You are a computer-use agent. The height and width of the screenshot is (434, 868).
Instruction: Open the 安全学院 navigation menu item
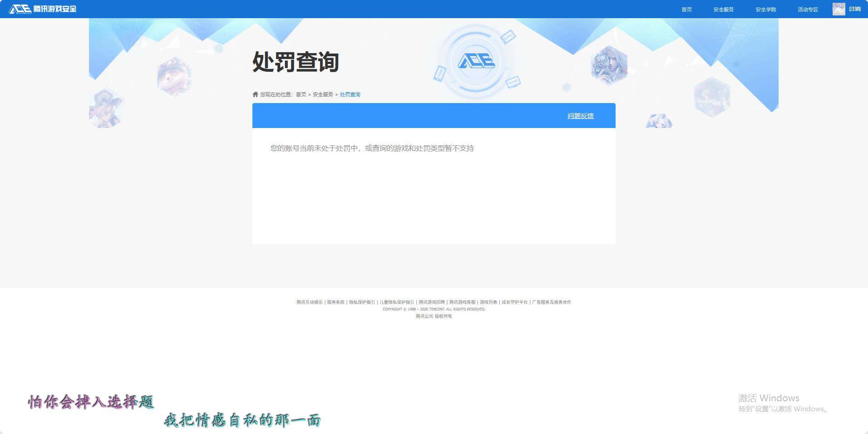tap(765, 9)
